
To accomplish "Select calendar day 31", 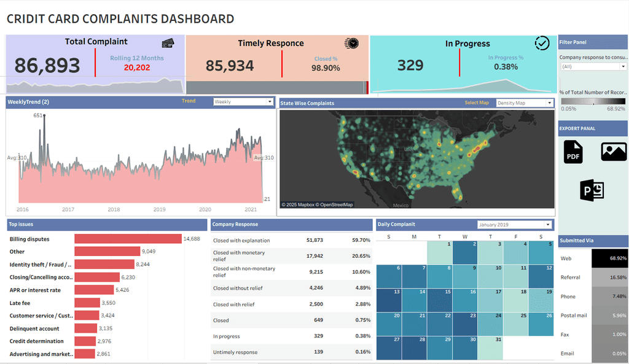I will 490,347.
